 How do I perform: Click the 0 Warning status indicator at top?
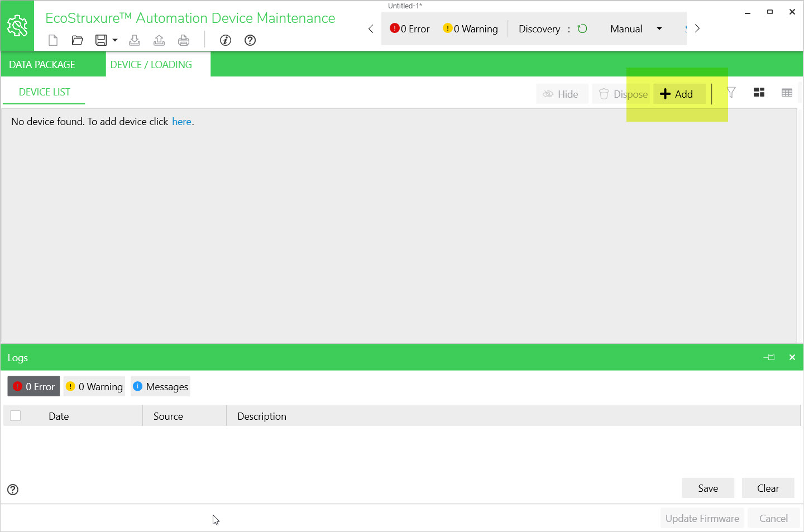(x=470, y=28)
